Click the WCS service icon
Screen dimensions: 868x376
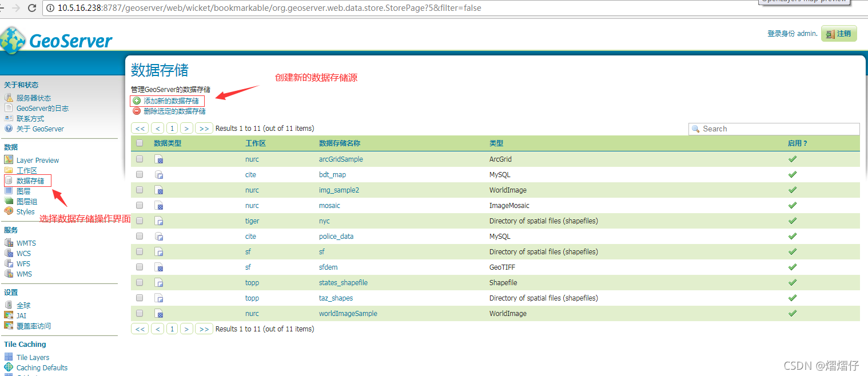[10, 253]
